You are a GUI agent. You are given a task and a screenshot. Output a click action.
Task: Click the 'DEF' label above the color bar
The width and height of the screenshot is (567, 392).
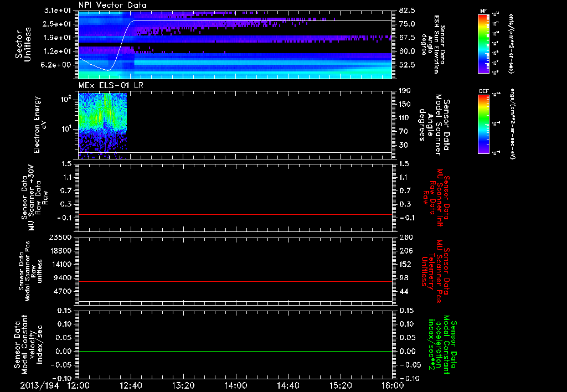(484, 91)
